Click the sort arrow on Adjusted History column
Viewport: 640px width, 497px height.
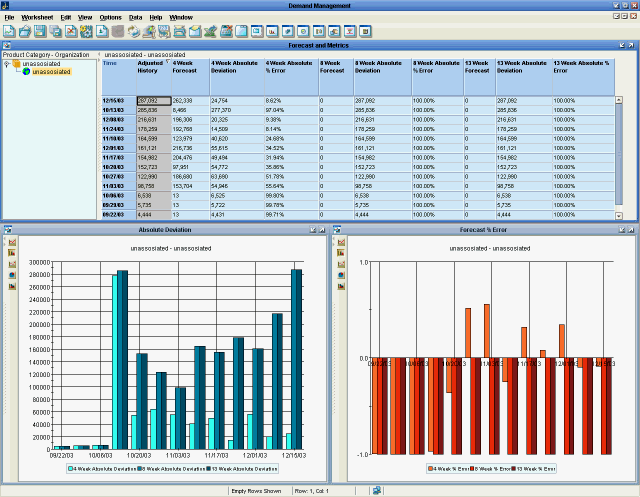[167, 62]
